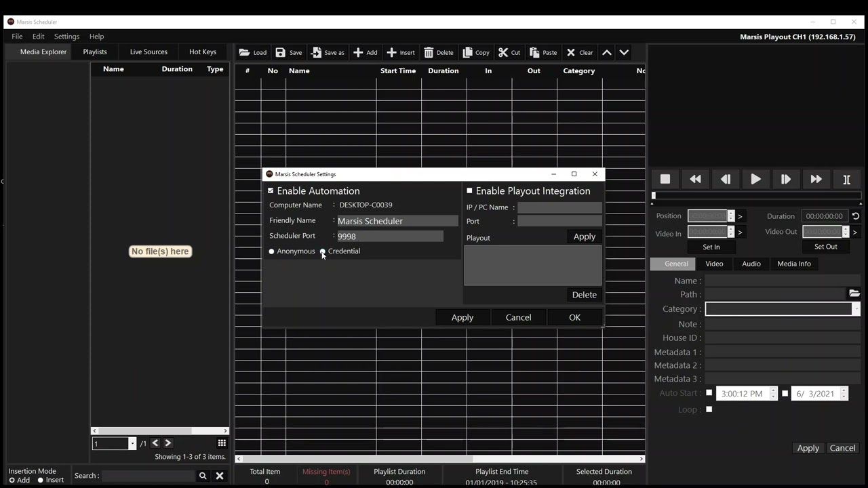This screenshot has width=868, height=488.
Task: Click the preview player seek bar
Action: [757, 196]
